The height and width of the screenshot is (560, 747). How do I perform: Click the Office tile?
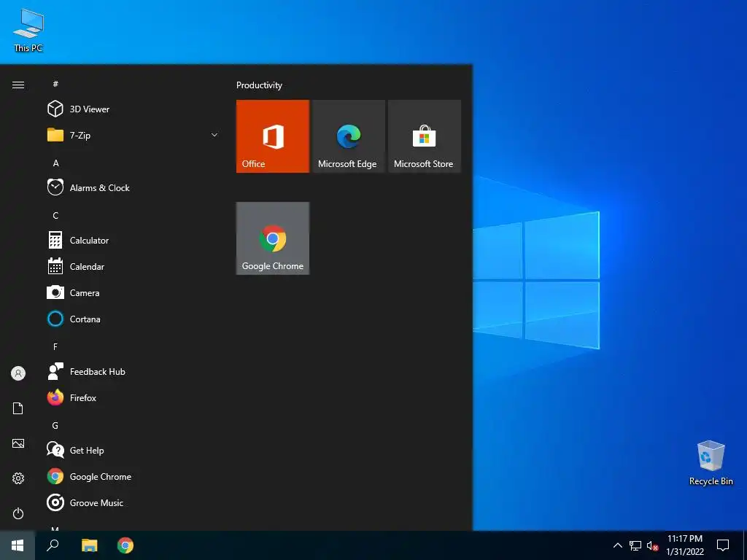[273, 136]
